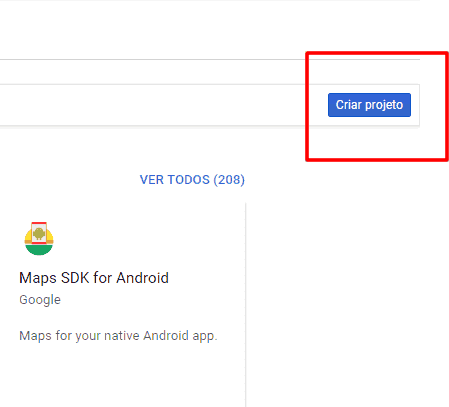Select the word Android in the card title
The image size is (449, 407).
click(x=142, y=278)
